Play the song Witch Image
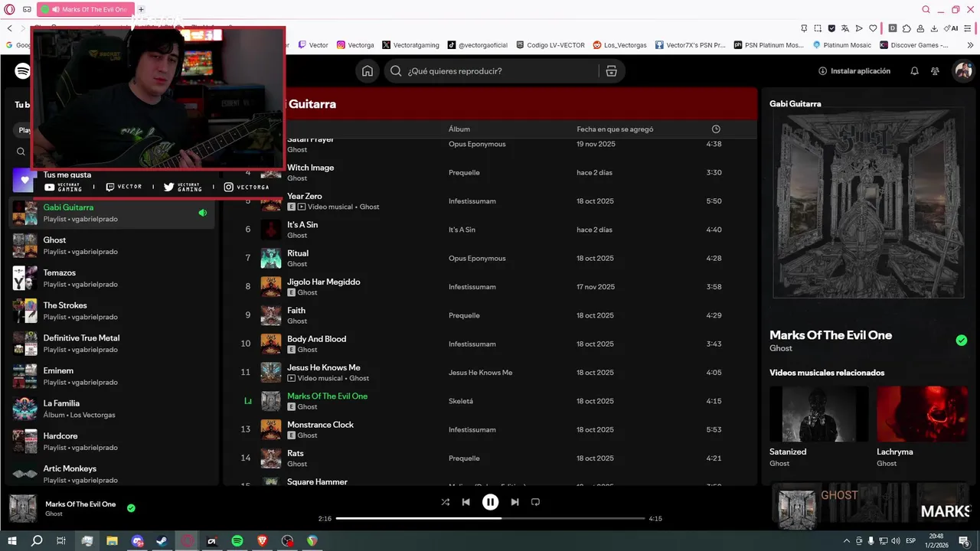The height and width of the screenshot is (551, 980). point(310,168)
